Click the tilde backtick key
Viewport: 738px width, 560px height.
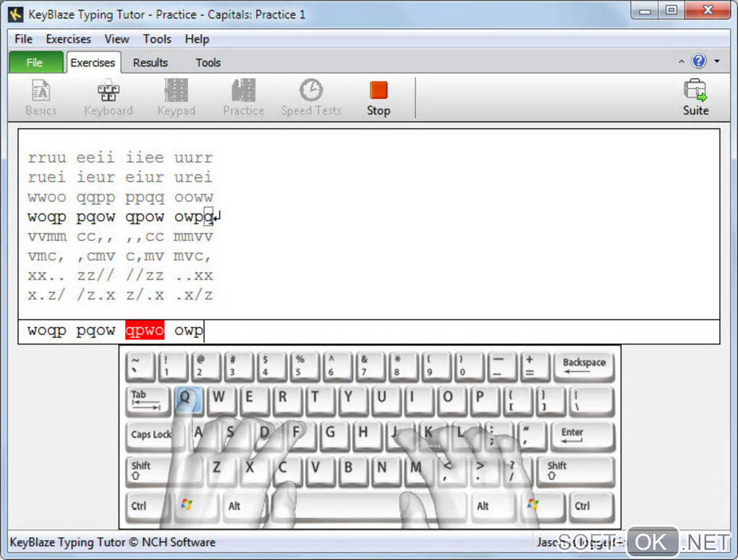pyautogui.click(x=140, y=365)
